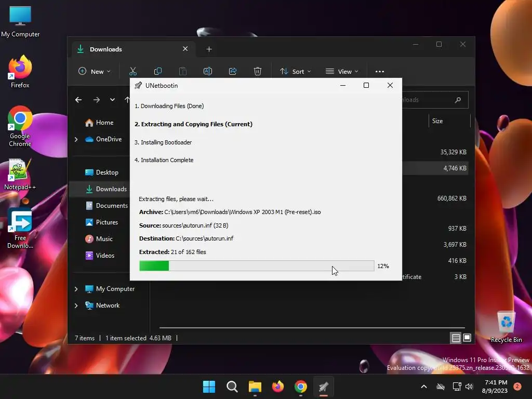Open Google Chrome desktop shortcut
Screen dimensions: 532x399
pyautogui.click(x=20, y=126)
